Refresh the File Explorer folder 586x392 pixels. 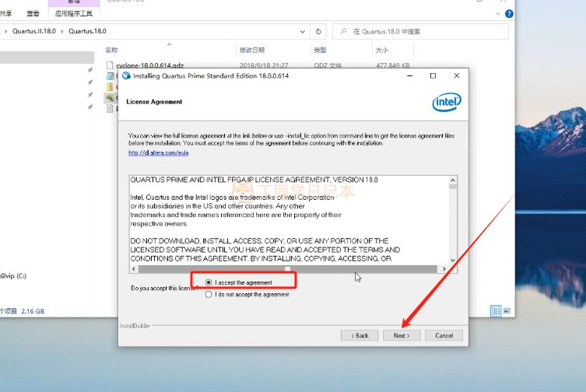tap(318, 32)
